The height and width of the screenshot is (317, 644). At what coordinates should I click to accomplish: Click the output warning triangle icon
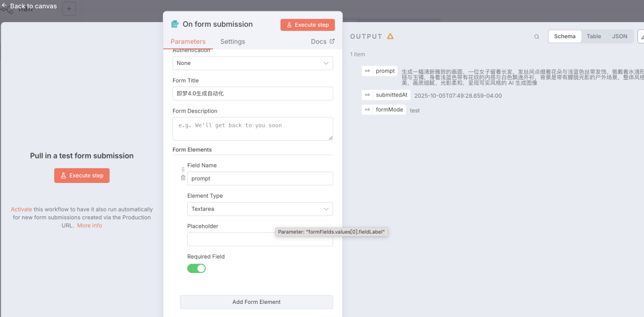coord(390,36)
